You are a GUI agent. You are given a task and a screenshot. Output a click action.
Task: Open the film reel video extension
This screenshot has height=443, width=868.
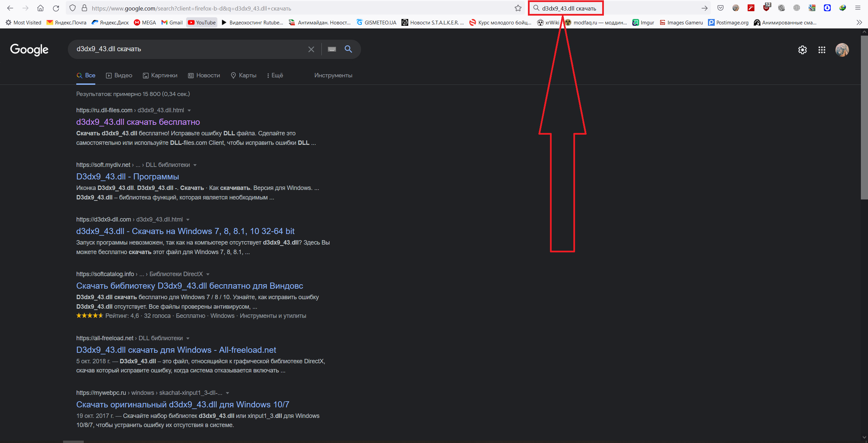(782, 8)
